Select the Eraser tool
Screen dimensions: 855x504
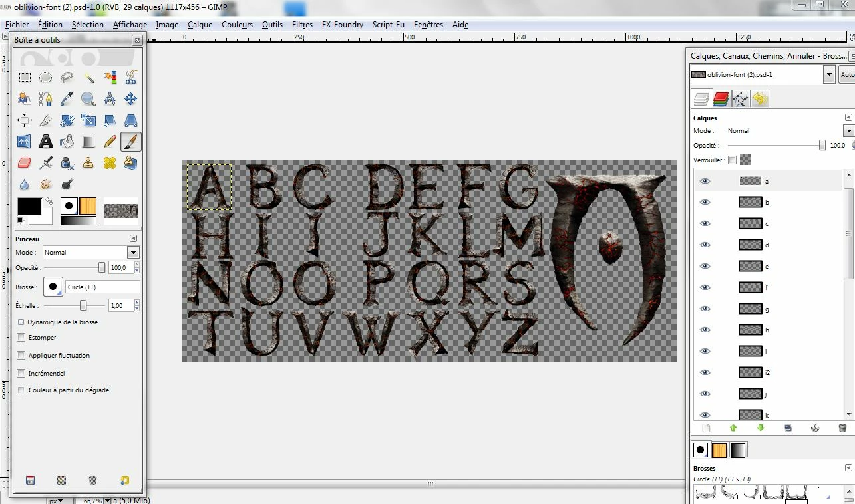click(x=25, y=162)
